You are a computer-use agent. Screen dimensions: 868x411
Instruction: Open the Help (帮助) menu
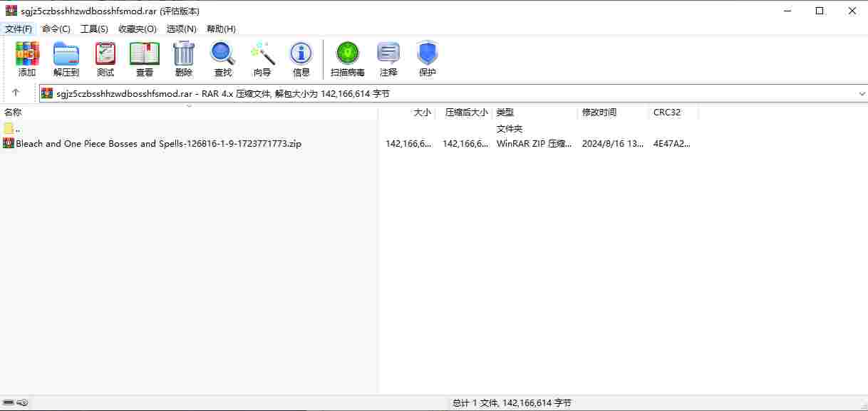[x=221, y=28]
